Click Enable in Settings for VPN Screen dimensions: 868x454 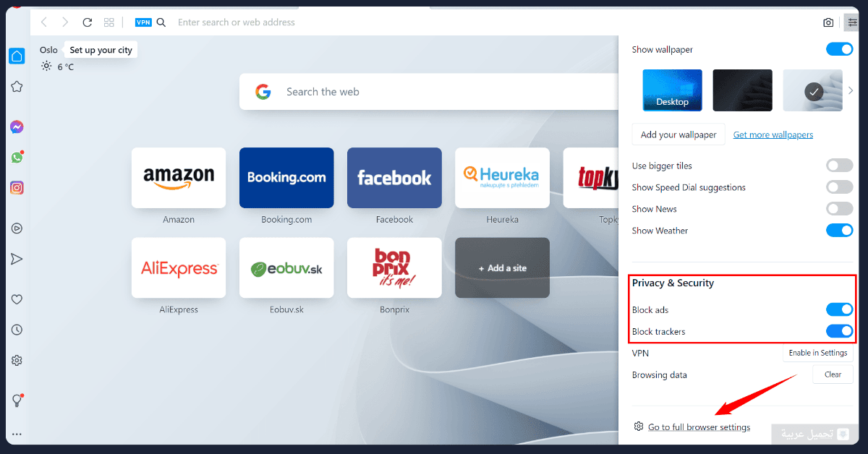(x=818, y=353)
